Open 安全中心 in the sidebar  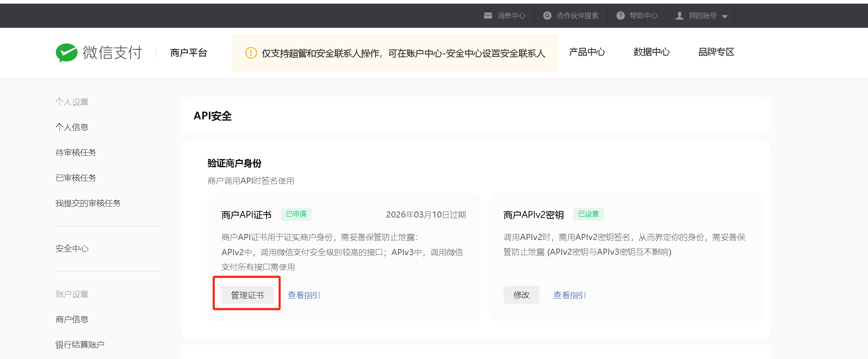click(x=72, y=249)
